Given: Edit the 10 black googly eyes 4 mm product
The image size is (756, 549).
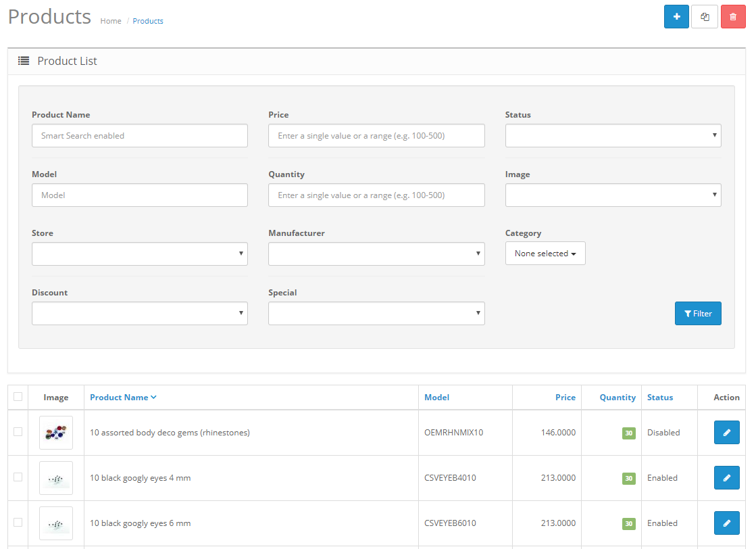Looking at the screenshot, I should 726,477.
